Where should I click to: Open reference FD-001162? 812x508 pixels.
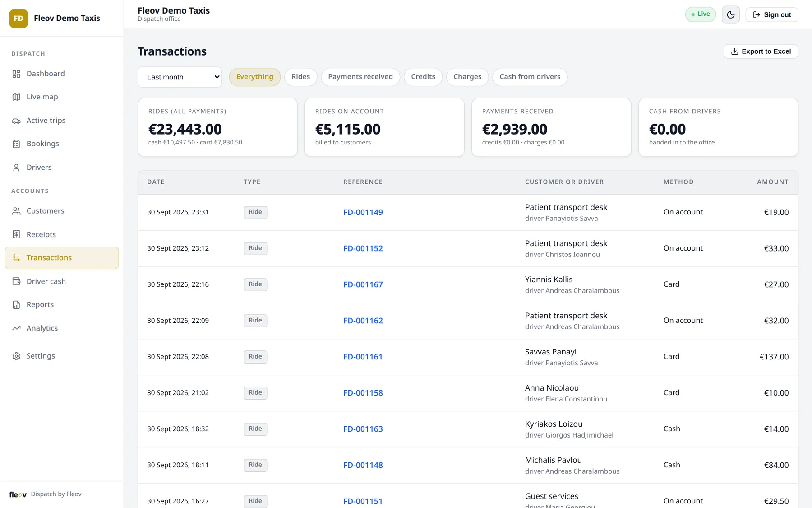(x=363, y=321)
